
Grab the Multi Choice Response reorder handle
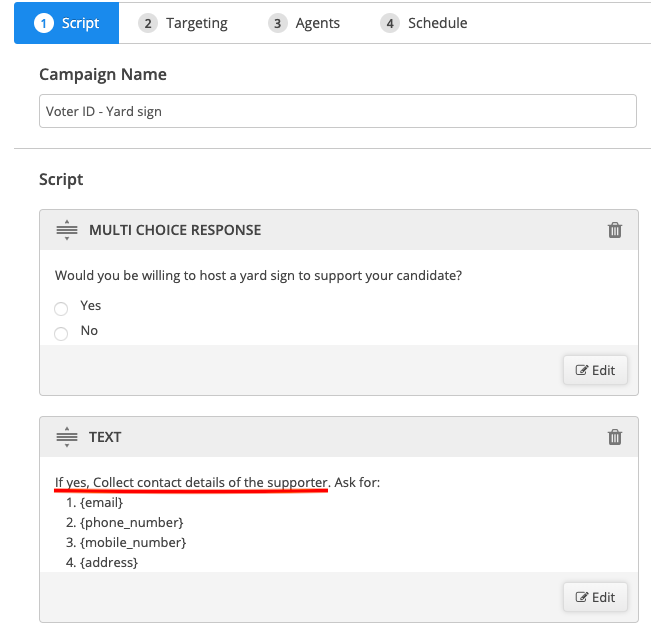tap(67, 230)
